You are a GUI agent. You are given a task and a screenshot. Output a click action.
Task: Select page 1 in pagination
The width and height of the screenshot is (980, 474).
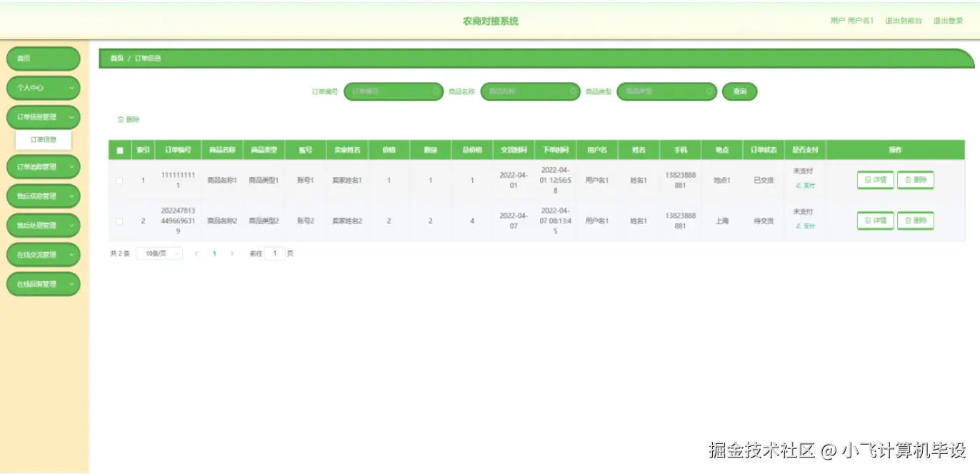tap(214, 253)
